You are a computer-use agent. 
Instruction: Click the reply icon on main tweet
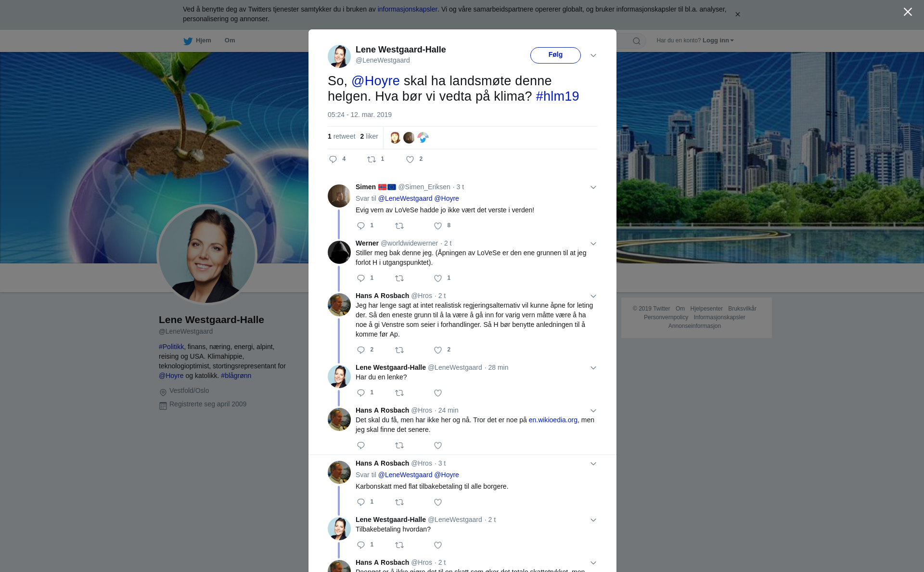333,159
